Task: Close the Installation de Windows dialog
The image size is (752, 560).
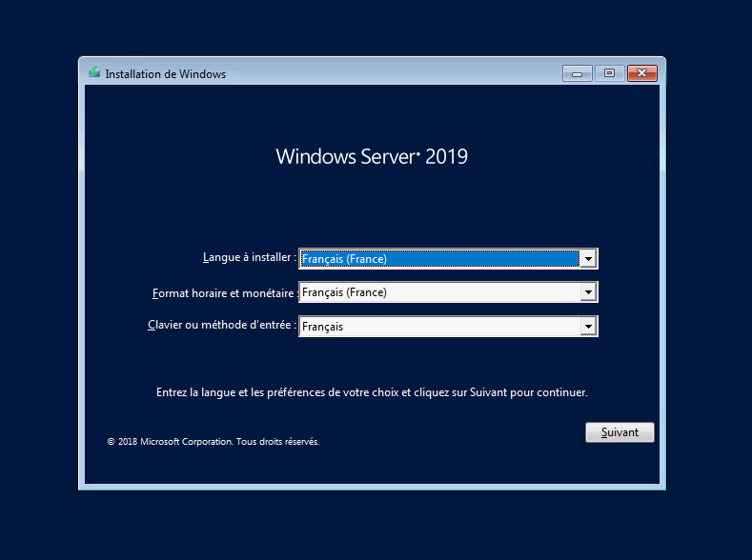Action: (x=642, y=73)
